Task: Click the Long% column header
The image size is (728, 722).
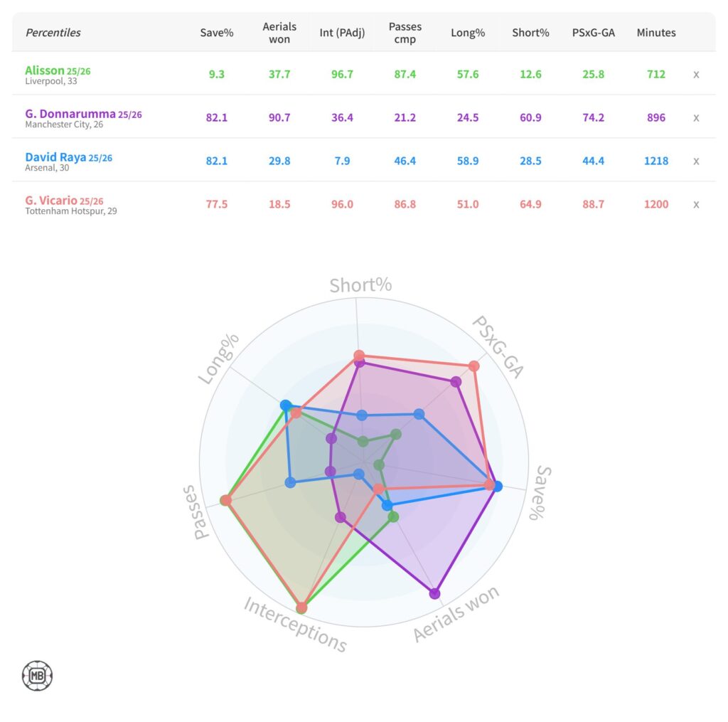Action: point(467,33)
